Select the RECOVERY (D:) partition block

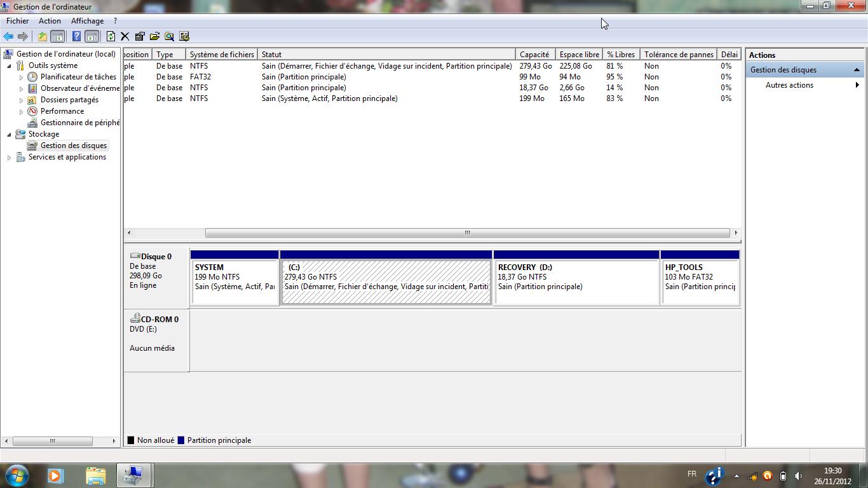pyautogui.click(x=577, y=278)
